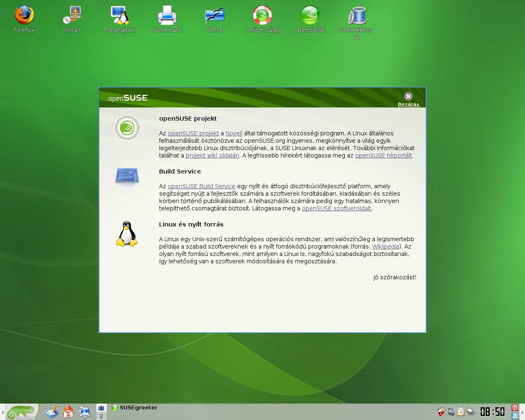Click the openSUSE projekt heading
Image resolution: width=525 pixels, height=420 pixels.
point(188,119)
